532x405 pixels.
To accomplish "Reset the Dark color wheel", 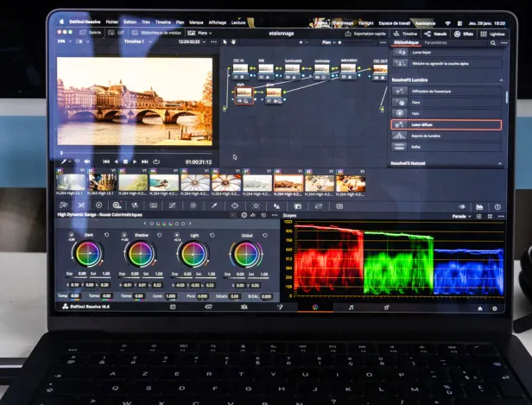I will 106,235.
